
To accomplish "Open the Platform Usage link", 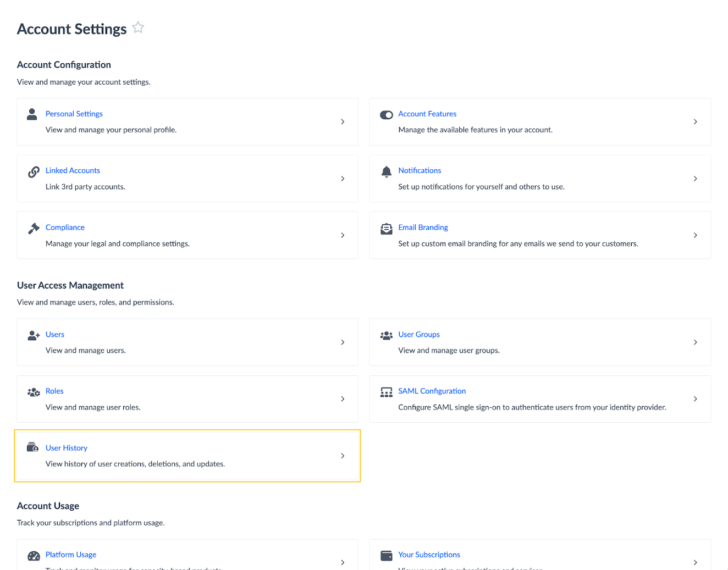I will [71, 555].
